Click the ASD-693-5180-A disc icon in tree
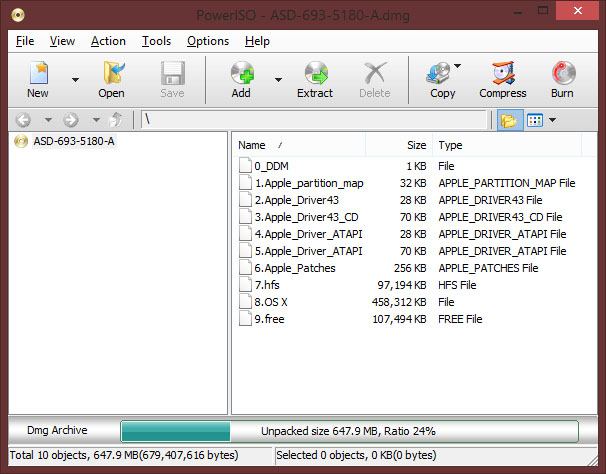 [21, 142]
